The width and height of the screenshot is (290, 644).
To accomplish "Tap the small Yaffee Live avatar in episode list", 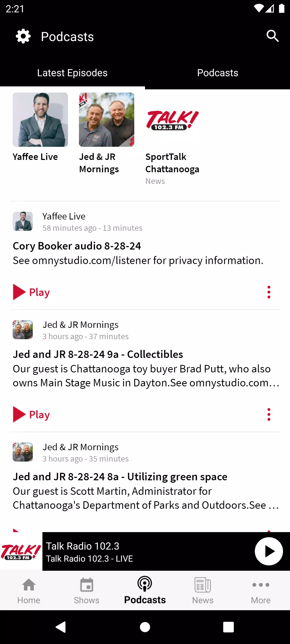I will coord(23,221).
